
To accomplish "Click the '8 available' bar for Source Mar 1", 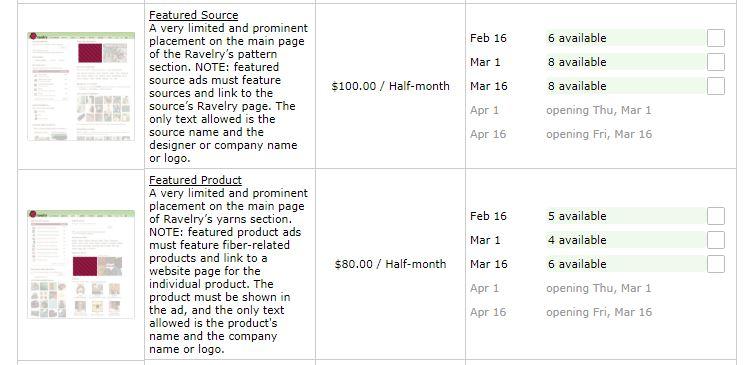I will click(x=625, y=62).
